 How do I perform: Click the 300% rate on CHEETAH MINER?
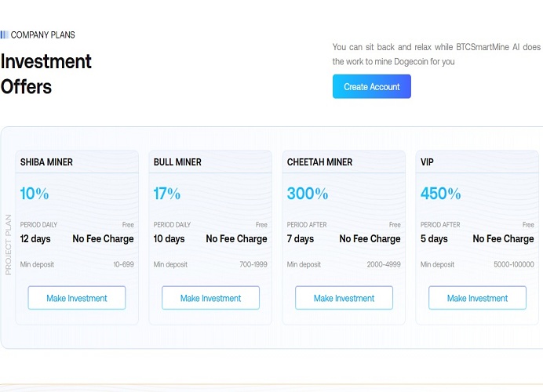click(308, 194)
